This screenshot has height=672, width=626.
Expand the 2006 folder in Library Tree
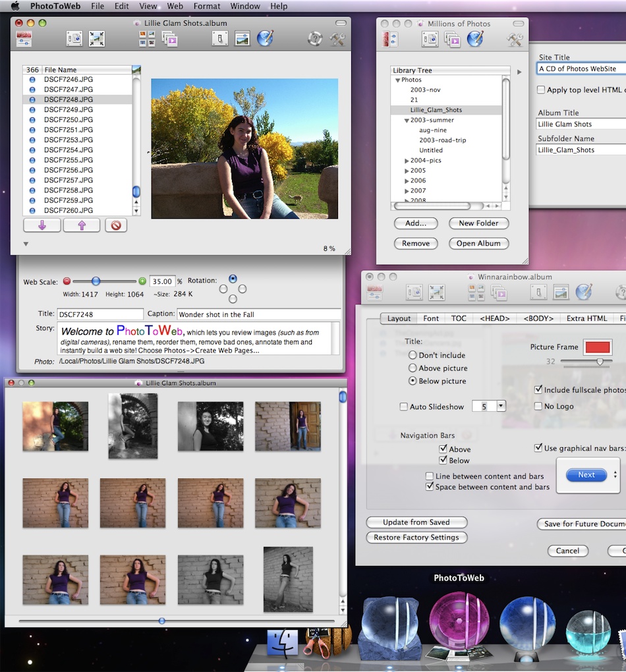[407, 181]
